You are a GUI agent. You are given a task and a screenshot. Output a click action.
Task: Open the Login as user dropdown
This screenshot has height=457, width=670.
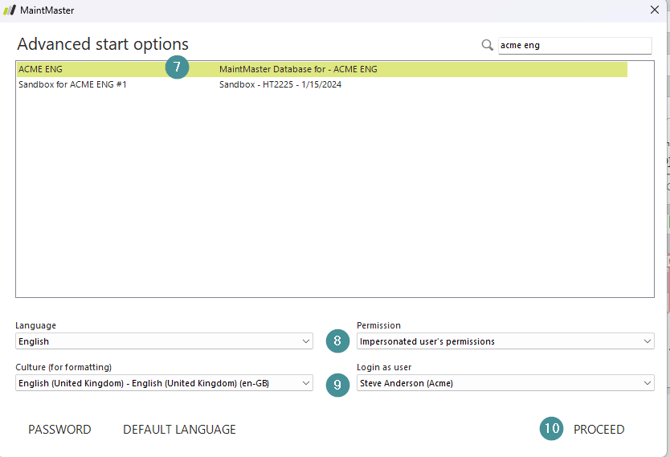505,383
